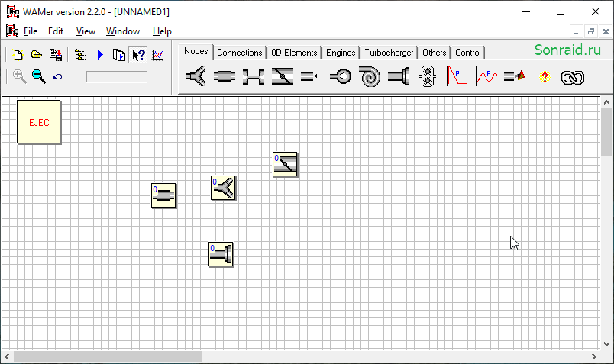This screenshot has height=364, width=614.
Task: Open the Window menu
Action: click(x=122, y=31)
